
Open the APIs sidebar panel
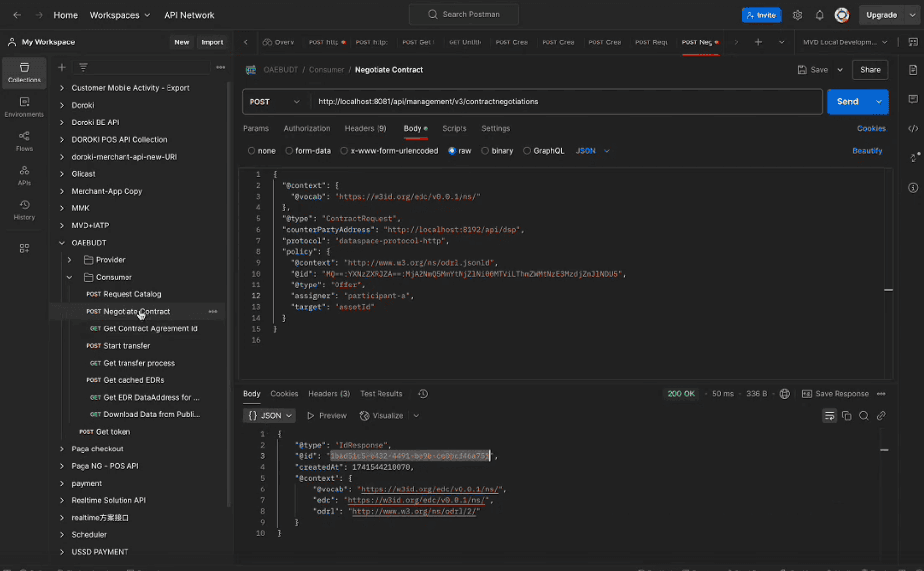tap(24, 176)
